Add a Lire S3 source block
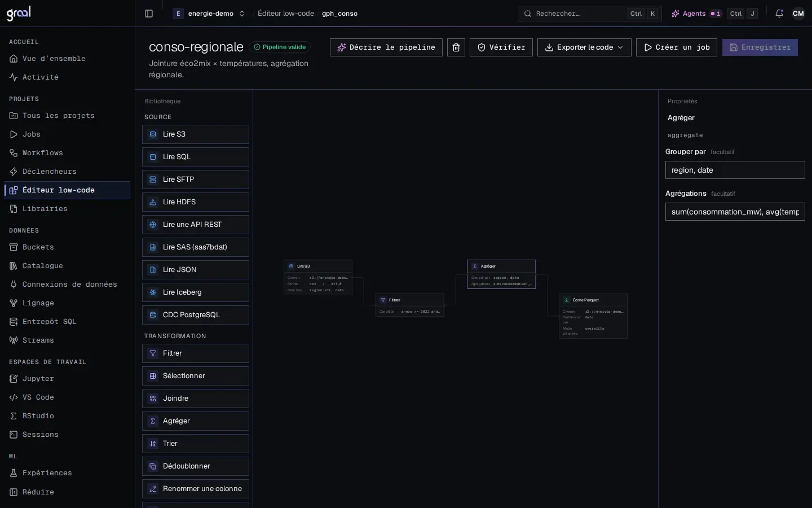Screen dimensions: 812x508 click(x=196, y=134)
